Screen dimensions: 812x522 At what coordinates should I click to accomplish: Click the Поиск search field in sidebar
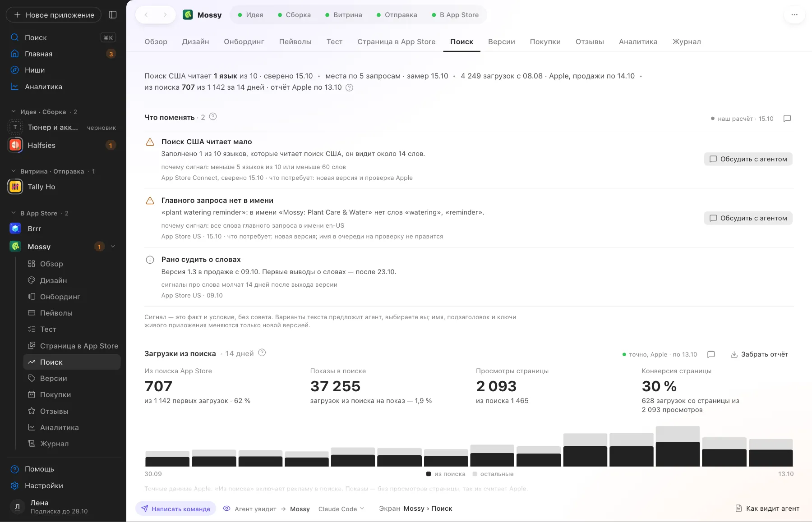pos(63,37)
